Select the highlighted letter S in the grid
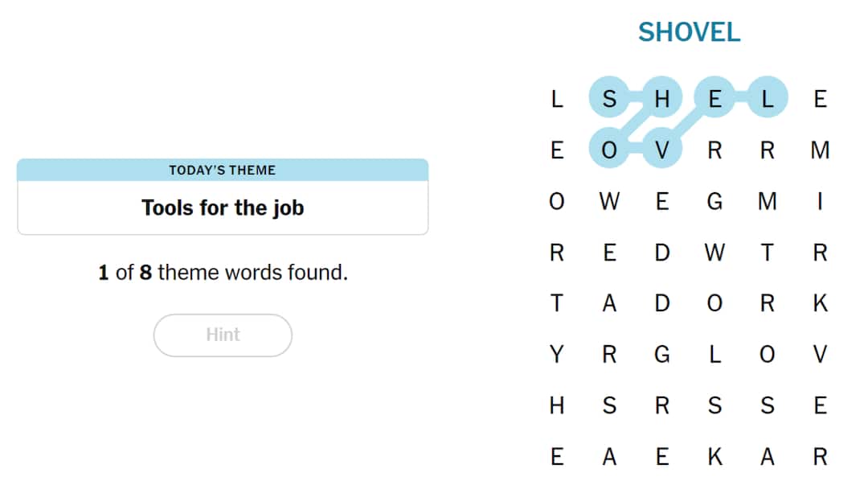This screenshot has height=489, width=868. (609, 99)
